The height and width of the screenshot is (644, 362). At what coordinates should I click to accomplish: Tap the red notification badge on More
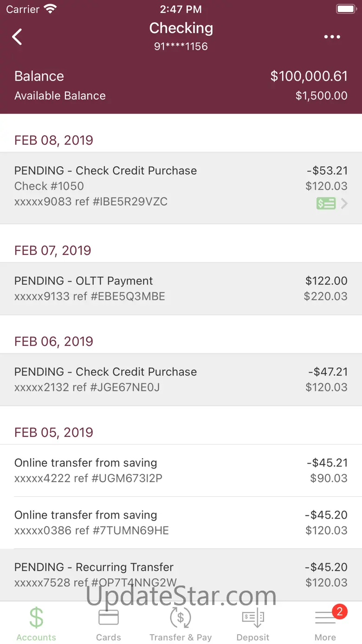[x=339, y=611]
